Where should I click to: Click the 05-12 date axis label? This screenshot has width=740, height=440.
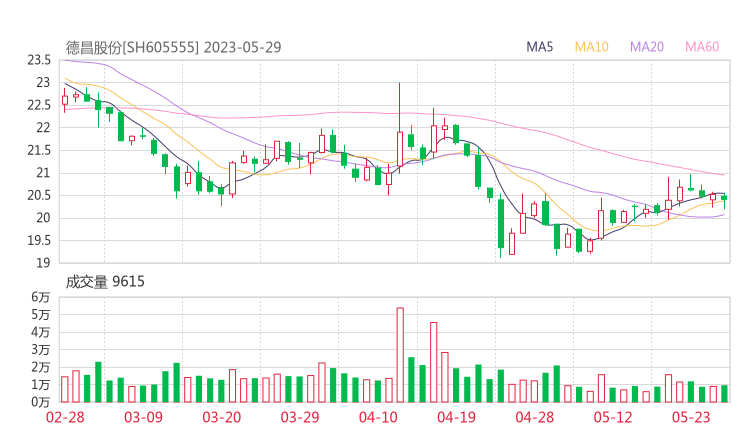click(x=613, y=417)
